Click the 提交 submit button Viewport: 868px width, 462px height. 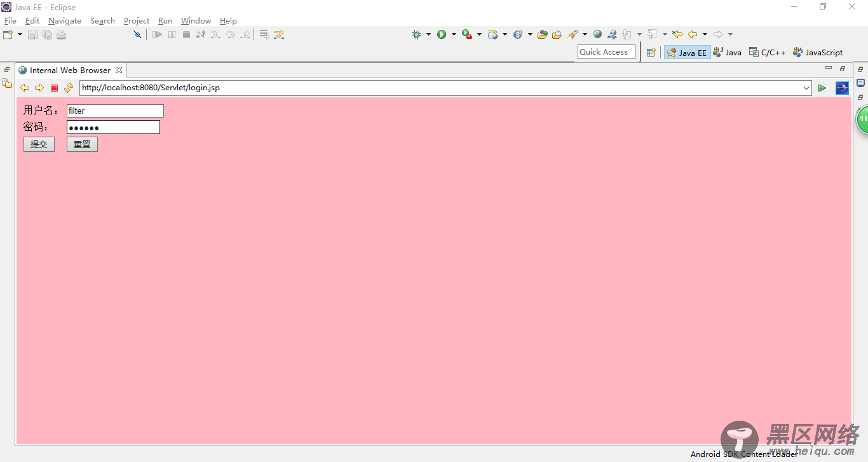click(x=39, y=144)
